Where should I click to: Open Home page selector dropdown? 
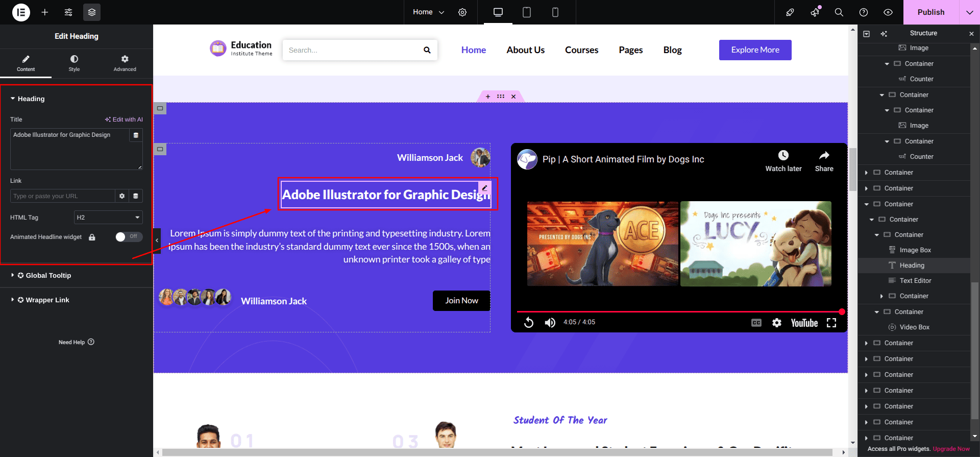429,12
